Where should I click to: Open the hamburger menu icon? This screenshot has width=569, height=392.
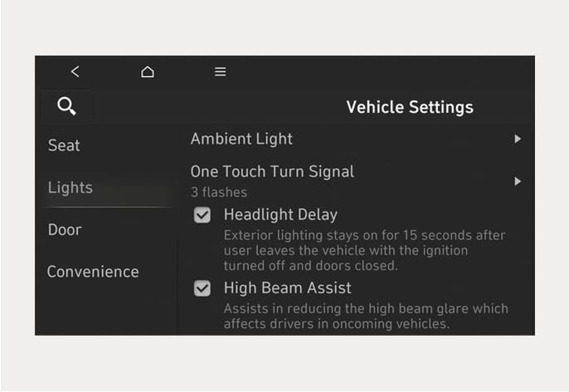point(221,72)
